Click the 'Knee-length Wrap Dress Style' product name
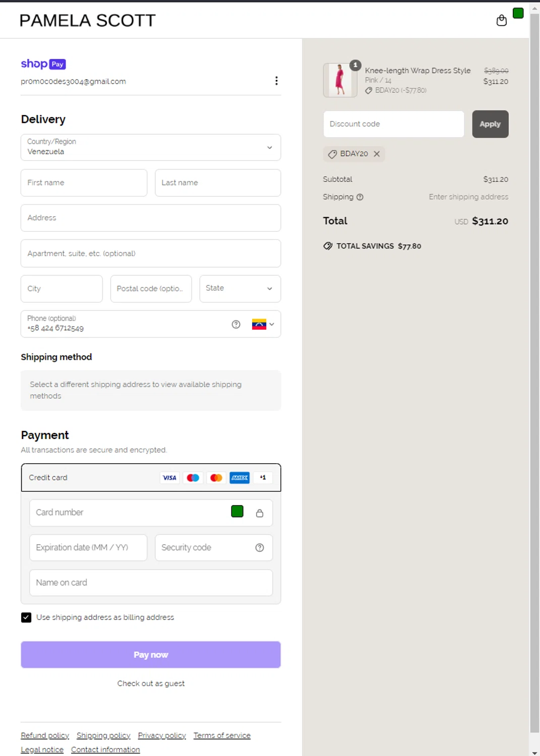 (x=417, y=71)
